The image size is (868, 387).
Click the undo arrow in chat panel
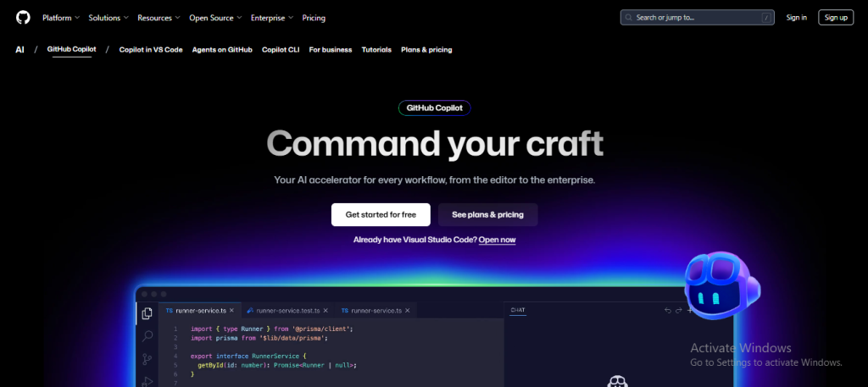click(667, 311)
